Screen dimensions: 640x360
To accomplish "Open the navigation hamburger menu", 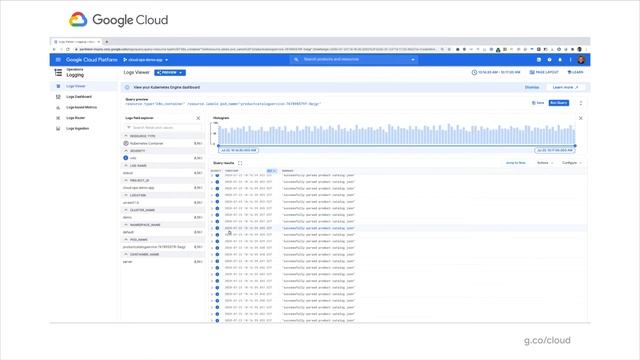I will tap(58, 60).
